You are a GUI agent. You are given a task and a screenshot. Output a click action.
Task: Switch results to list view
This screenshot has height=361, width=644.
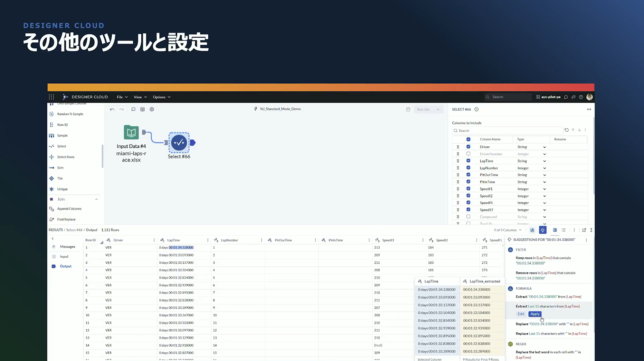(x=563, y=230)
